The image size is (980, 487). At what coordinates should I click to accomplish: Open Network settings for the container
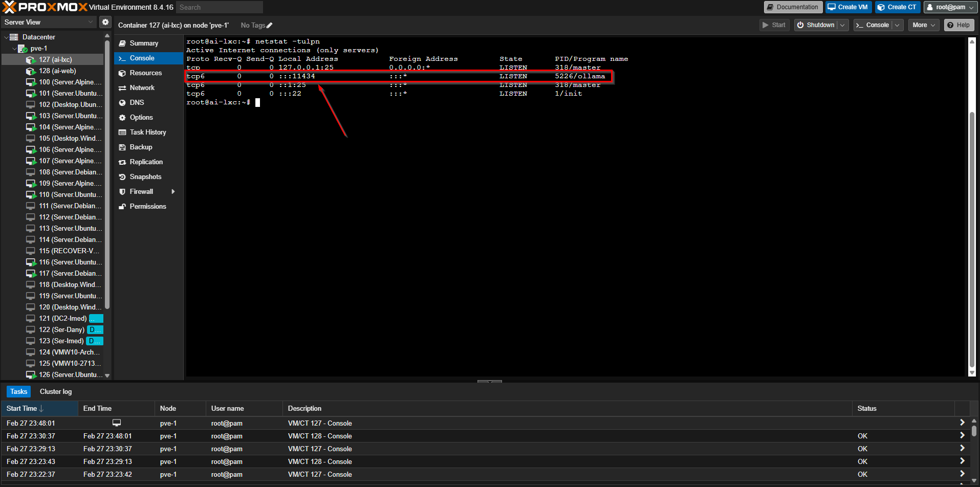pos(142,87)
